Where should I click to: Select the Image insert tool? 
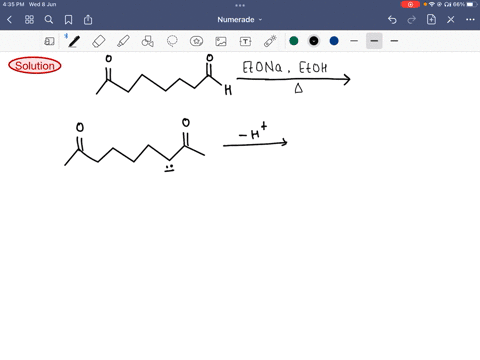coord(221,41)
